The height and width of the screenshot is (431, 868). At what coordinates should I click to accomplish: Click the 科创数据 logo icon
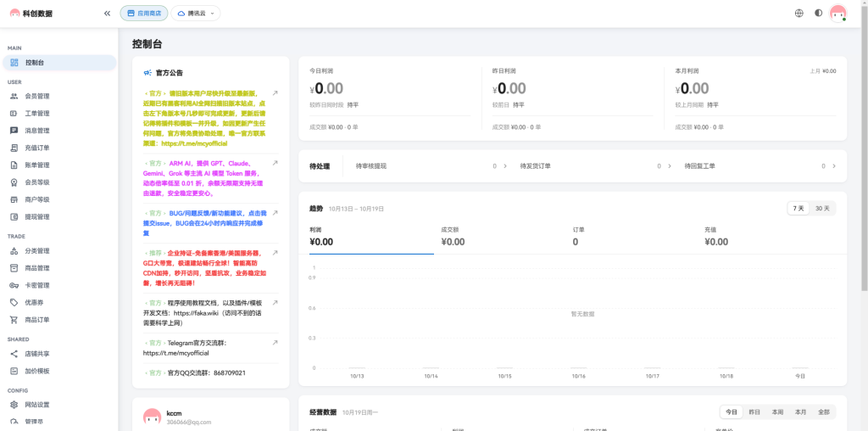[x=15, y=14]
